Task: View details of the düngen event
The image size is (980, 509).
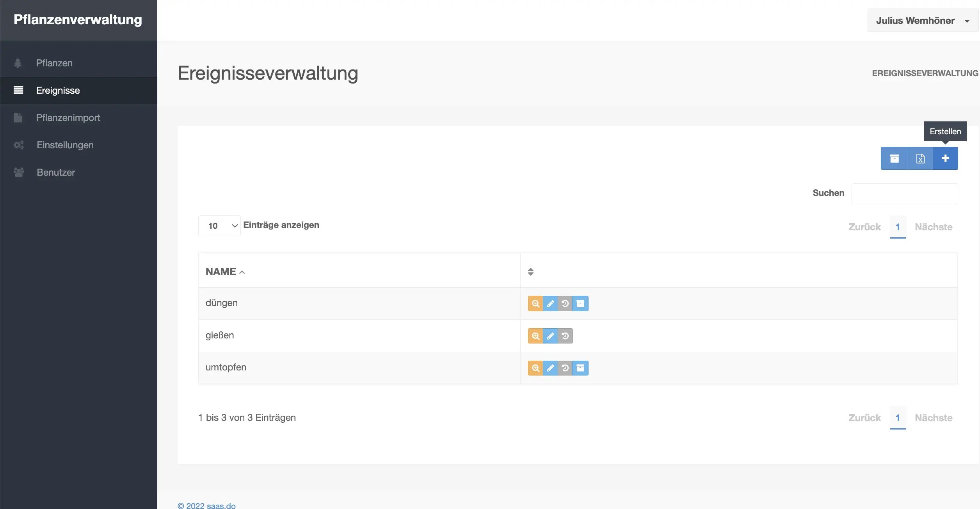Action: (535, 304)
